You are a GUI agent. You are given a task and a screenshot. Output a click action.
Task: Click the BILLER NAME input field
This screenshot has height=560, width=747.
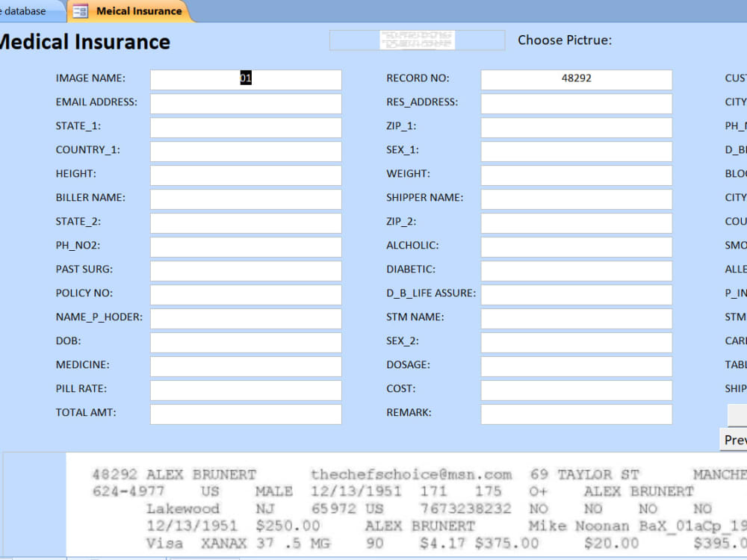(x=246, y=199)
